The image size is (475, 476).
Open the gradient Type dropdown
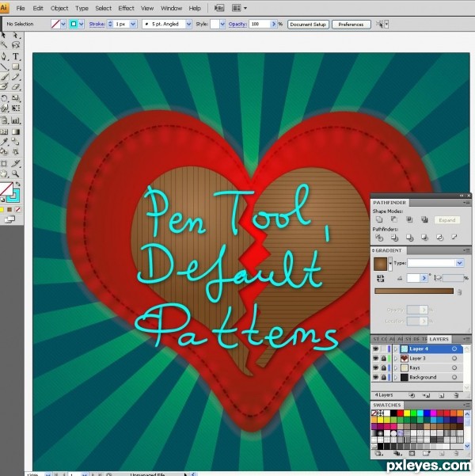pos(459,263)
